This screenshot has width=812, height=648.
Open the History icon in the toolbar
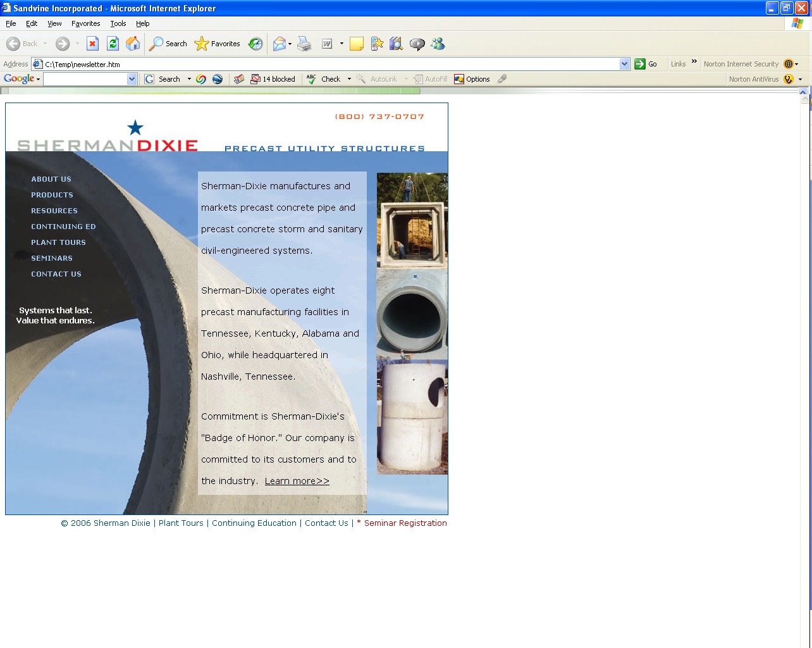click(255, 44)
